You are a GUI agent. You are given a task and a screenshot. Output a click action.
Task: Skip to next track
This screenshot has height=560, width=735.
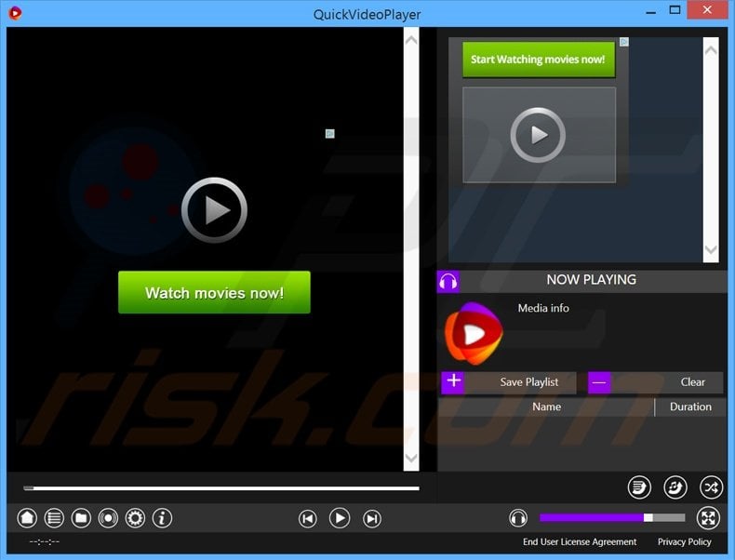(x=372, y=518)
